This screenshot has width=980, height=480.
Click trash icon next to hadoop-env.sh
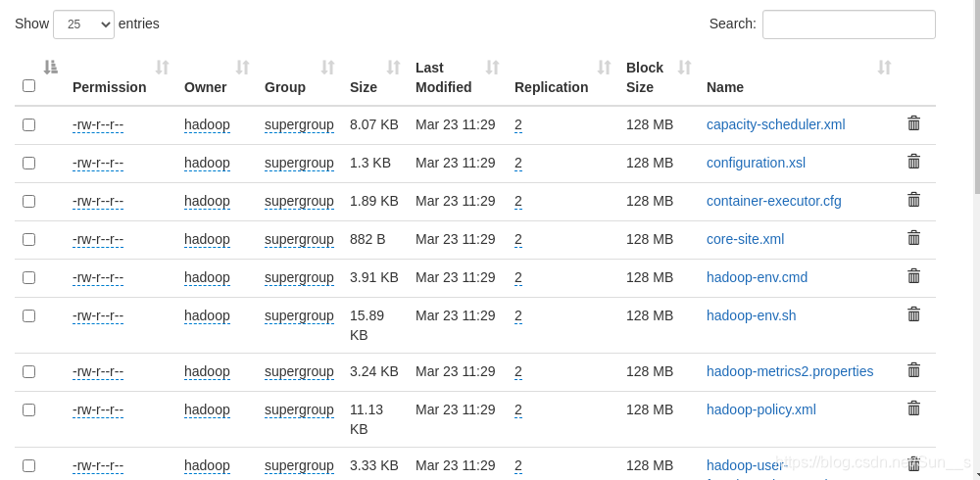pyautogui.click(x=913, y=314)
